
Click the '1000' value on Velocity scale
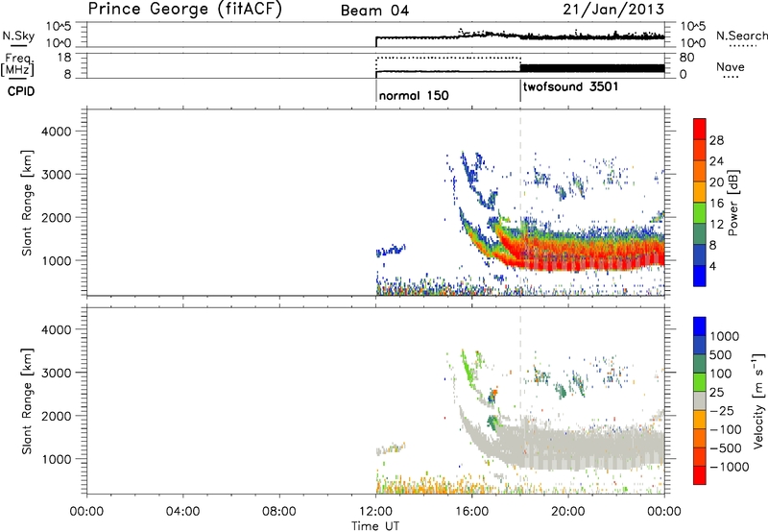tap(725, 336)
